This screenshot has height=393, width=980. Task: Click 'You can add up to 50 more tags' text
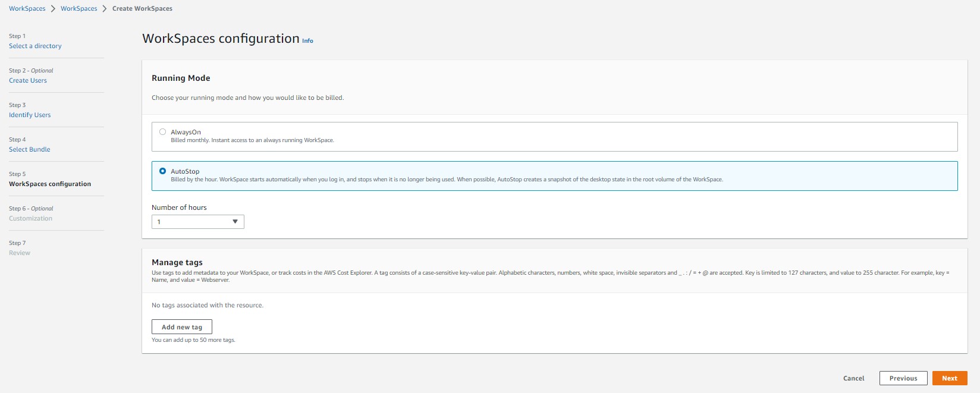[193, 340]
